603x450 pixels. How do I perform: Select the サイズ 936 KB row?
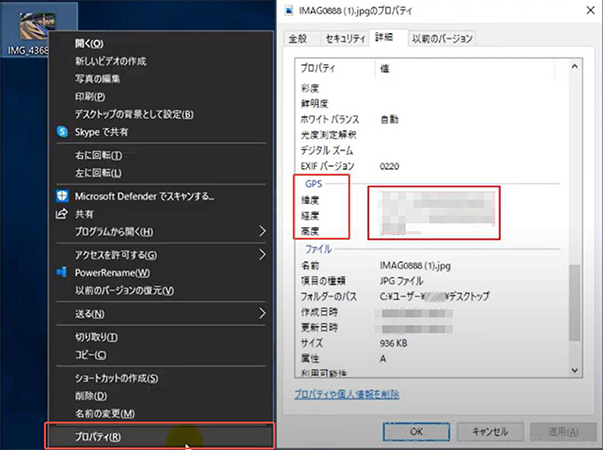point(431,343)
